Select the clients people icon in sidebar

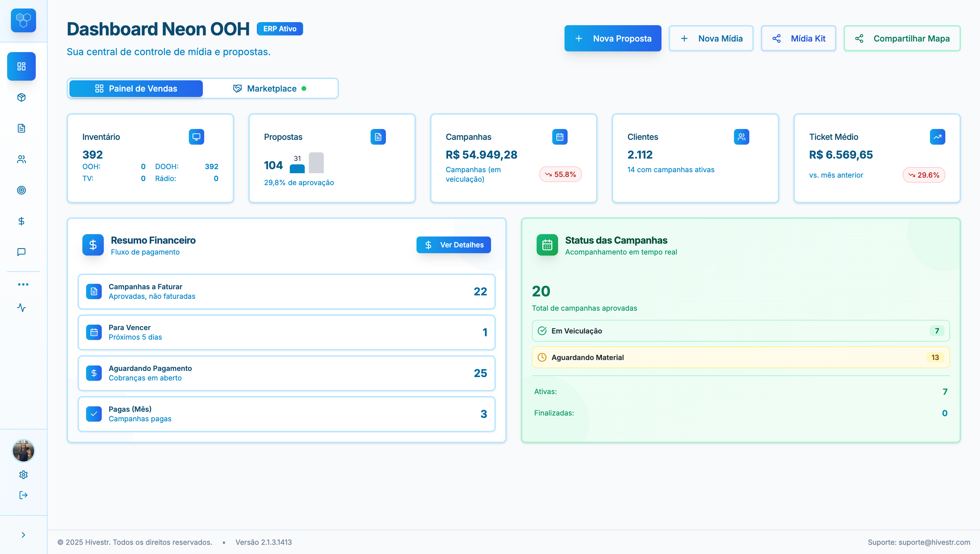(22, 159)
